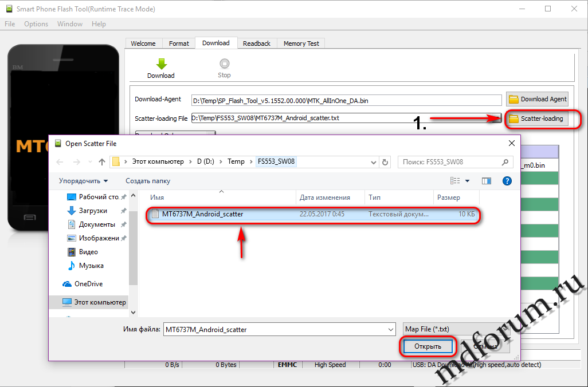Viewport: 588px width, 387px height.
Task: Expand the Scatter-loading File dropdown arrow
Action: [497, 119]
